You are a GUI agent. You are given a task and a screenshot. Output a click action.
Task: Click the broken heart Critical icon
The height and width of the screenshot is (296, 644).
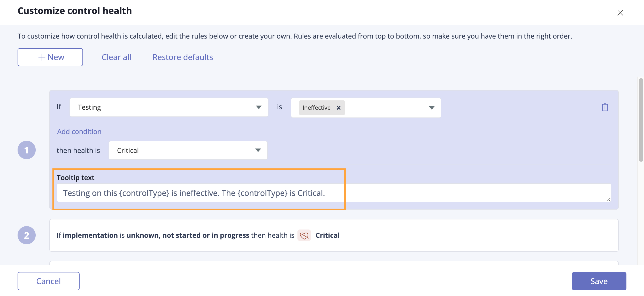[304, 235]
